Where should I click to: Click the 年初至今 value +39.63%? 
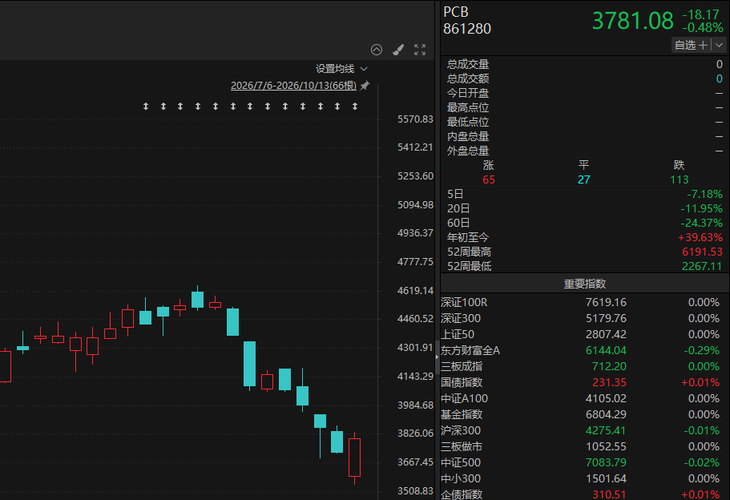(700, 237)
